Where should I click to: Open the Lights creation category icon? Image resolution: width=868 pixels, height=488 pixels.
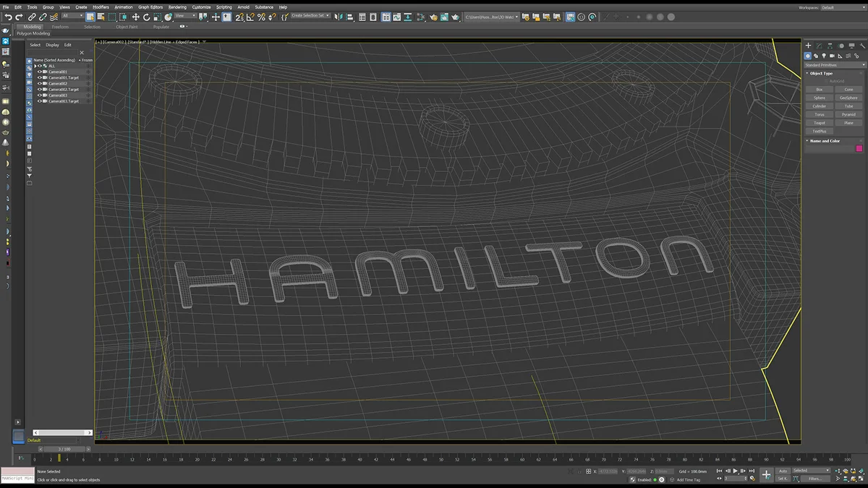click(824, 56)
